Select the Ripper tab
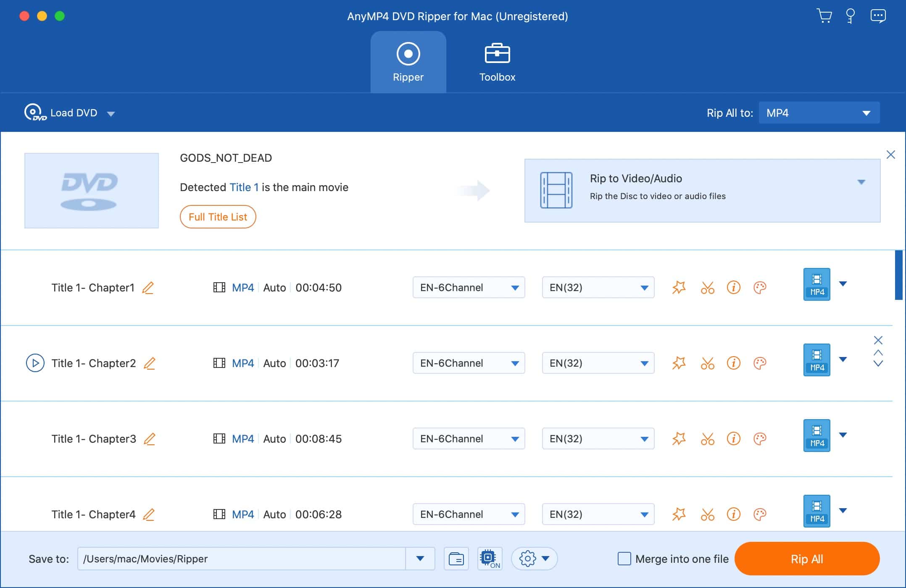 (408, 62)
